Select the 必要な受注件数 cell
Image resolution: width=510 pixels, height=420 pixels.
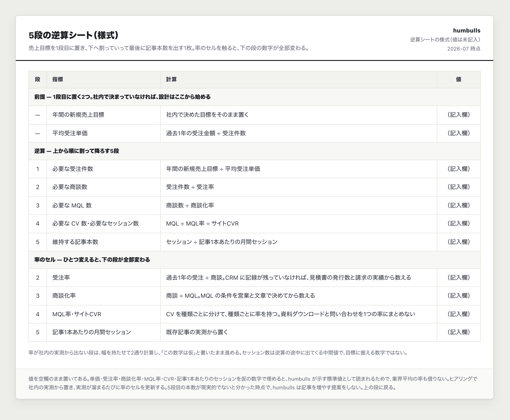point(103,169)
